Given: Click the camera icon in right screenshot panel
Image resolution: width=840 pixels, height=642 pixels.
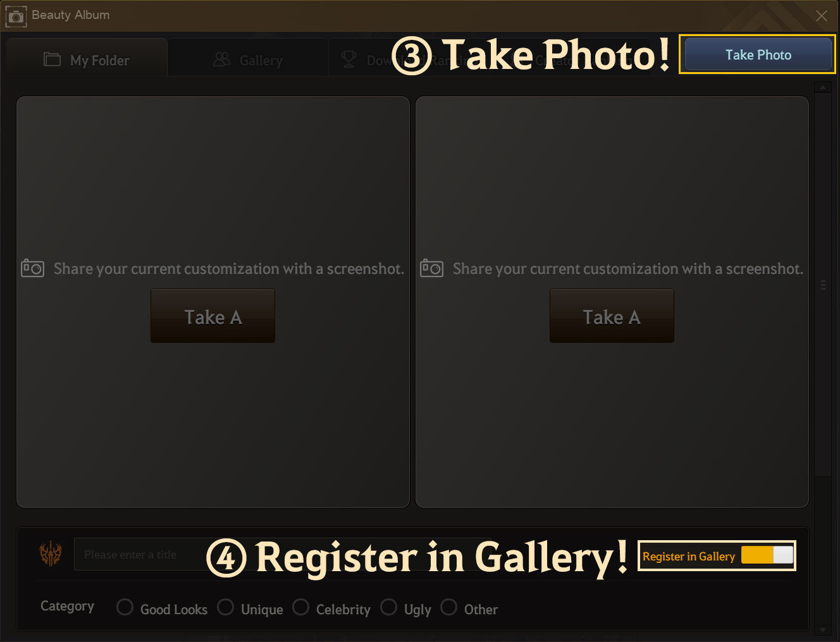Looking at the screenshot, I should (x=431, y=268).
